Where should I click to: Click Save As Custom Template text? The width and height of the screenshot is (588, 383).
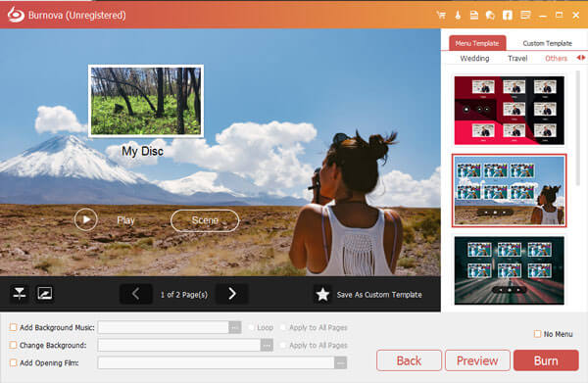point(379,295)
